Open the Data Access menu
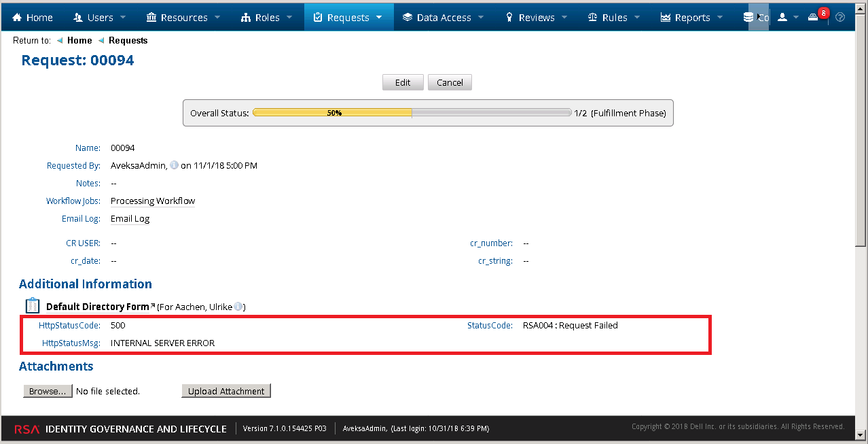Image resolution: width=868 pixels, height=444 pixels. pyautogui.click(x=443, y=18)
